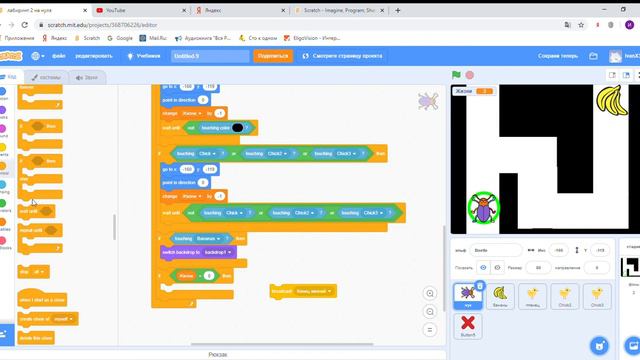The image size is (640, 360).
Task: Click the Choose a Backdrop button
Action: 633,346
